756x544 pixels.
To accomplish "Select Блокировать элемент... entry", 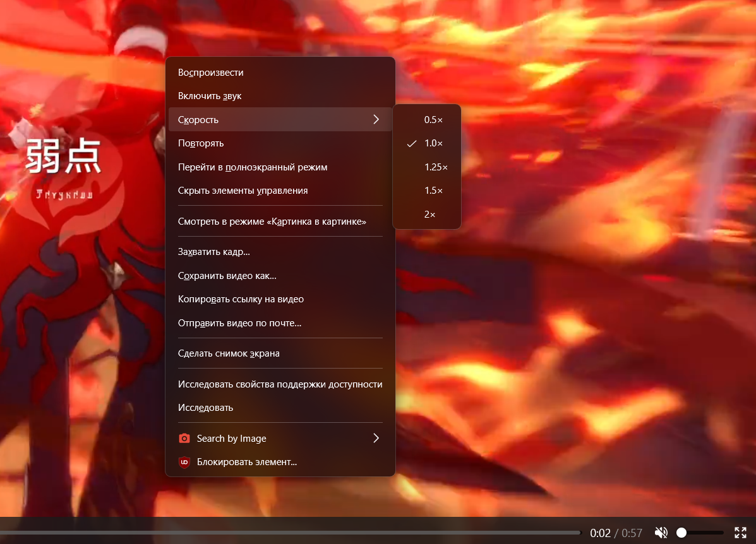I will point(280,462).
